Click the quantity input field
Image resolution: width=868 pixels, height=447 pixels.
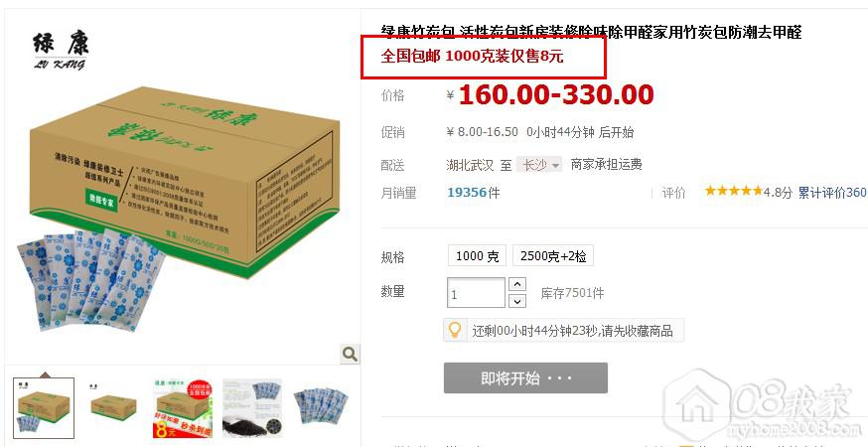(476, 293)
